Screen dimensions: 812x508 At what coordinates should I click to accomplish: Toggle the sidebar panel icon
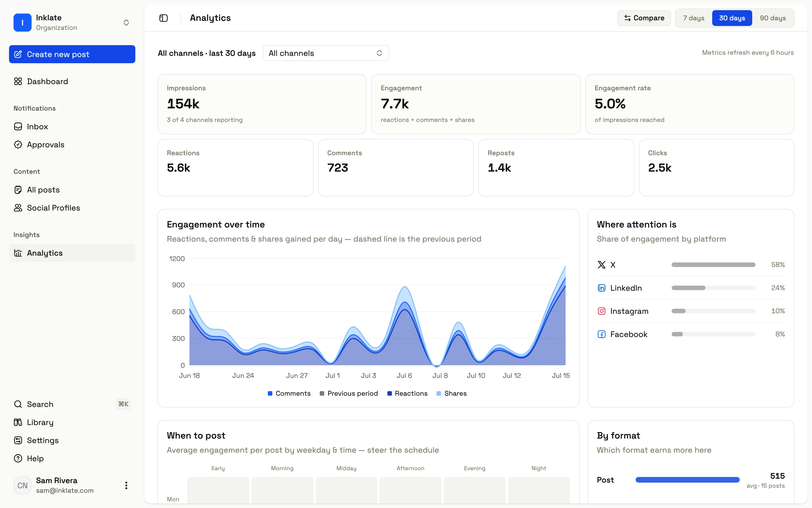[164, 18]
